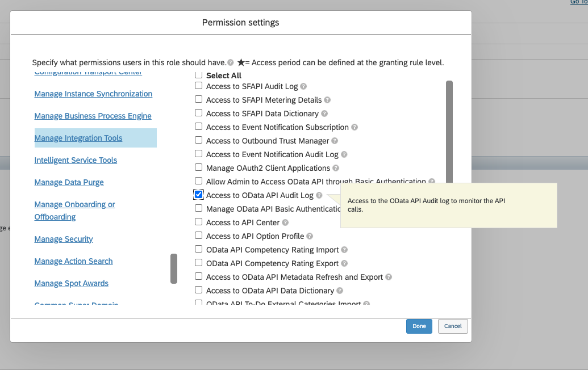Click help icon for Event Notification Subscription

tap(355, 128)
